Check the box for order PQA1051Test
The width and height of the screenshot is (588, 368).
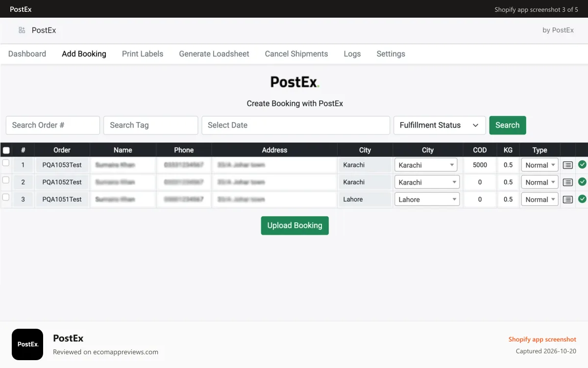click(6, 197)
